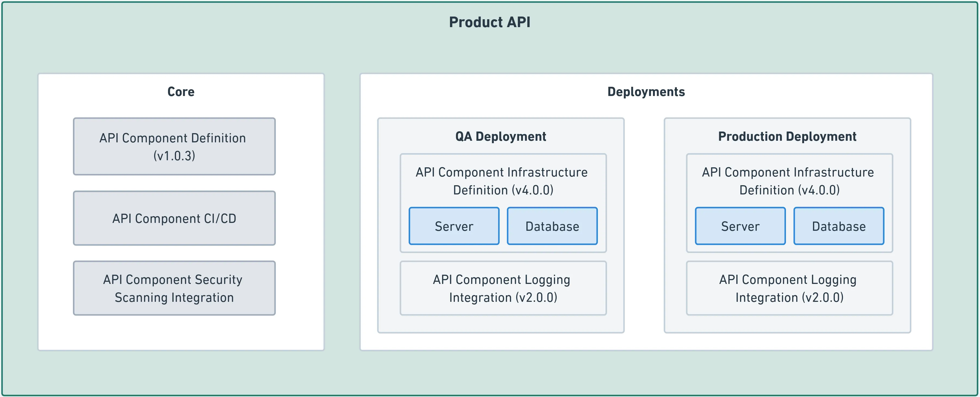Click the Server box in QA Deployment
980x397 pixels.
(x=454, y=226)
